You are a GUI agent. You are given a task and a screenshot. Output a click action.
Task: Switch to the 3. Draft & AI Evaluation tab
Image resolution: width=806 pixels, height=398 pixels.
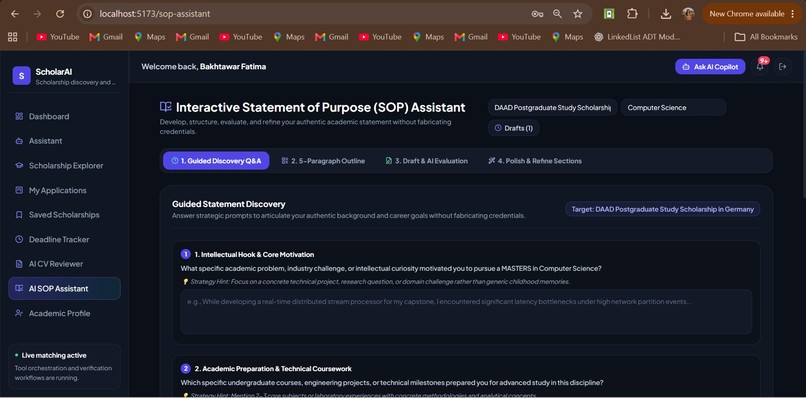427,161
